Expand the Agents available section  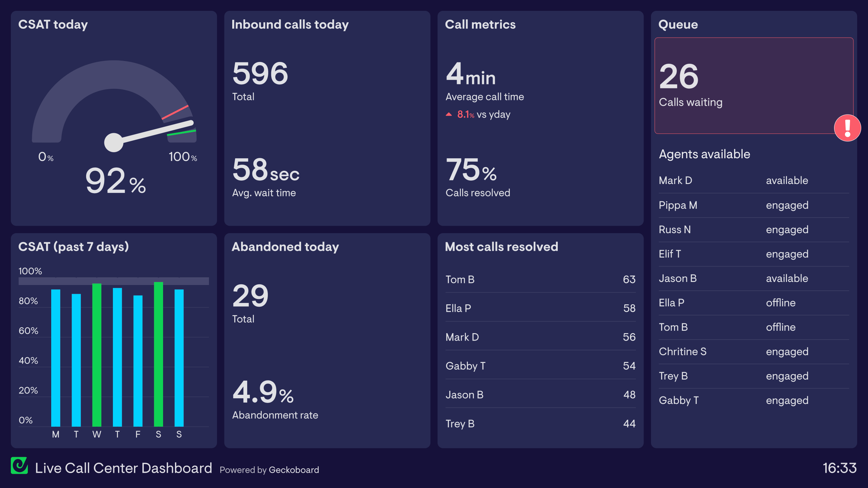tap(705, 154)
